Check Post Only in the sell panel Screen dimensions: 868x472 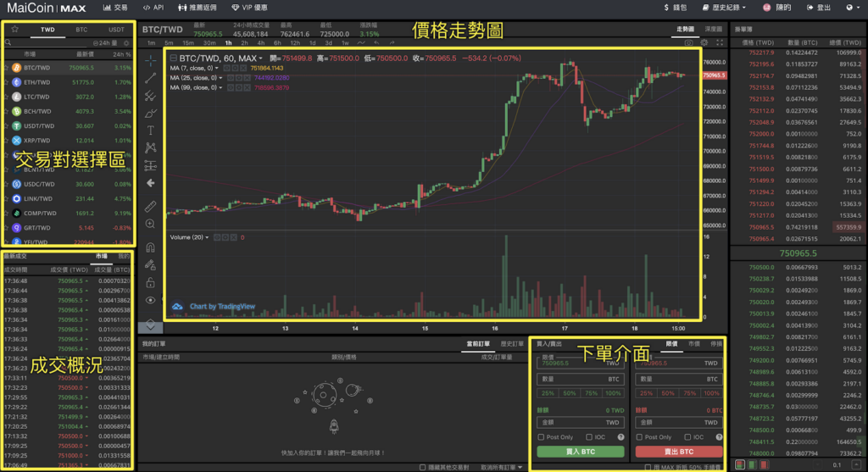tap(639, 437)
